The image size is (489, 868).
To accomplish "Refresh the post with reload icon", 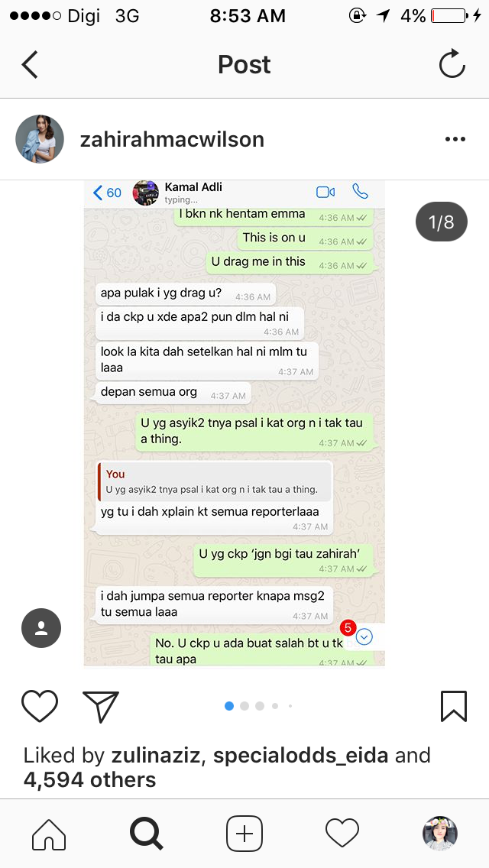I will point(452,64).
